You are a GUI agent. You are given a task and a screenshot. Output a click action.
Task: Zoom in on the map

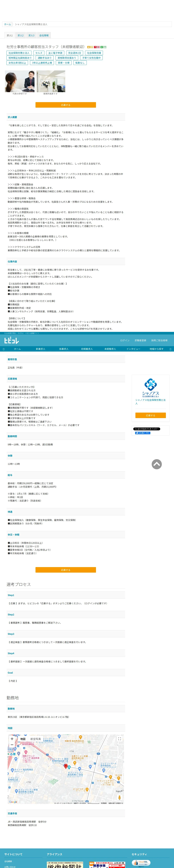(12, 739)
